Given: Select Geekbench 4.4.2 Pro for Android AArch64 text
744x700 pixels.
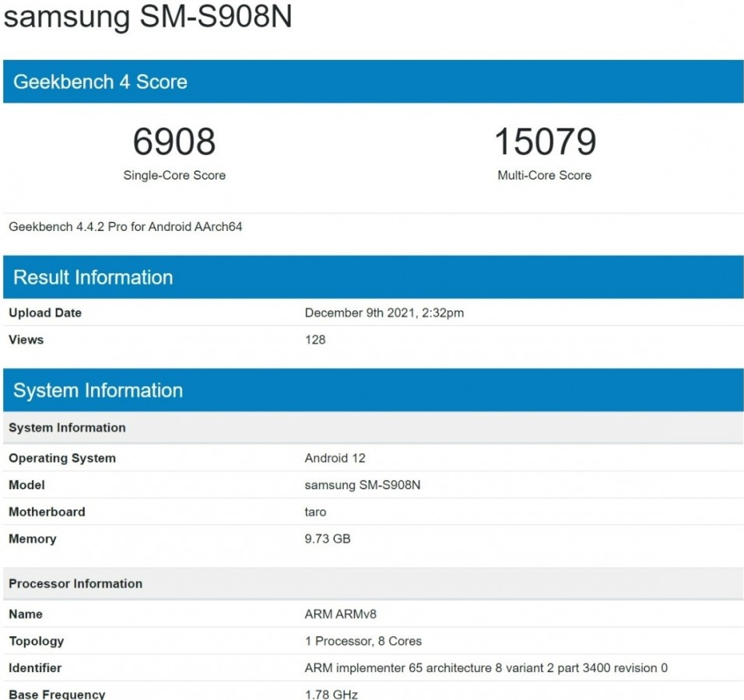Looking at the screenshot, I should [125, 226].
